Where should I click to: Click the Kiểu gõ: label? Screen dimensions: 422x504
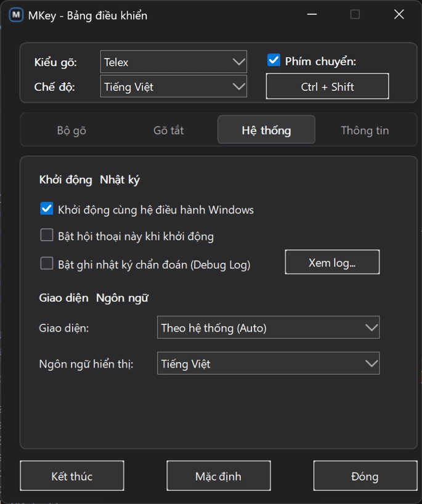[55, 62]
